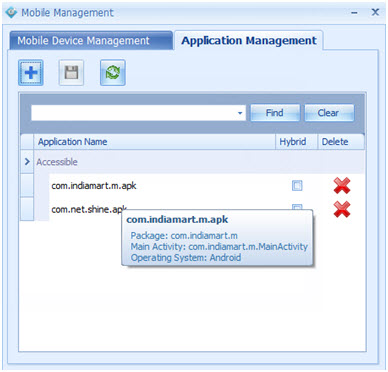This screenshot has height=372, width=388.
Task: Toggle Hybrid checkbox for com.indiamart.m.apk
Action: click(x=297, y=185)
